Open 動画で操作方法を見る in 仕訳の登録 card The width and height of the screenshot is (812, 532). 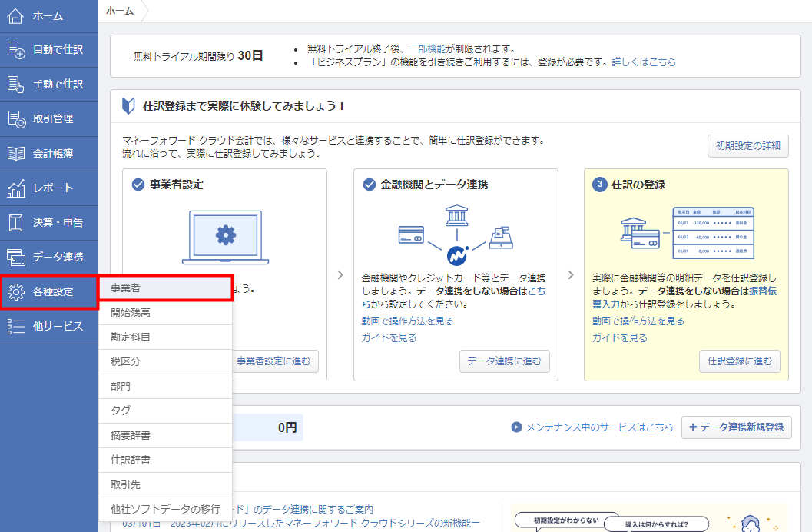[x=638, y=321]
